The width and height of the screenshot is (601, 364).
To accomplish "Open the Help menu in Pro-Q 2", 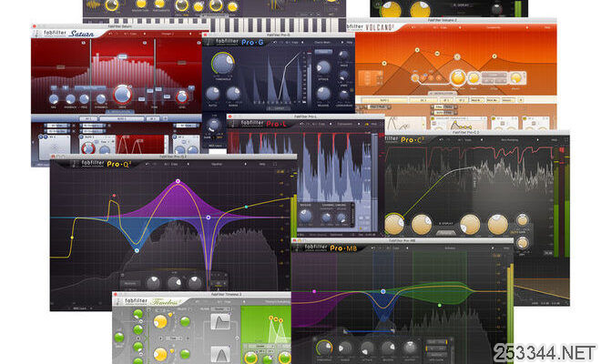I will [x=262, y=165].
